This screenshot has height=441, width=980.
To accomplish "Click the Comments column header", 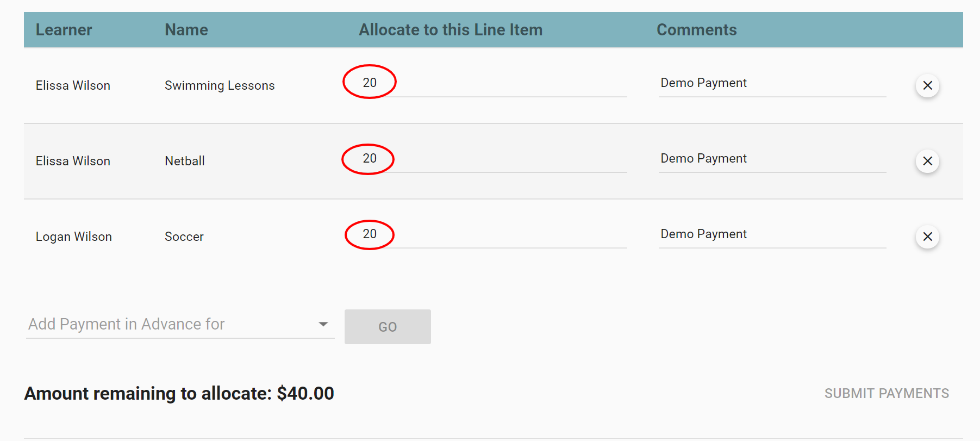I will (x=697, y=30).
